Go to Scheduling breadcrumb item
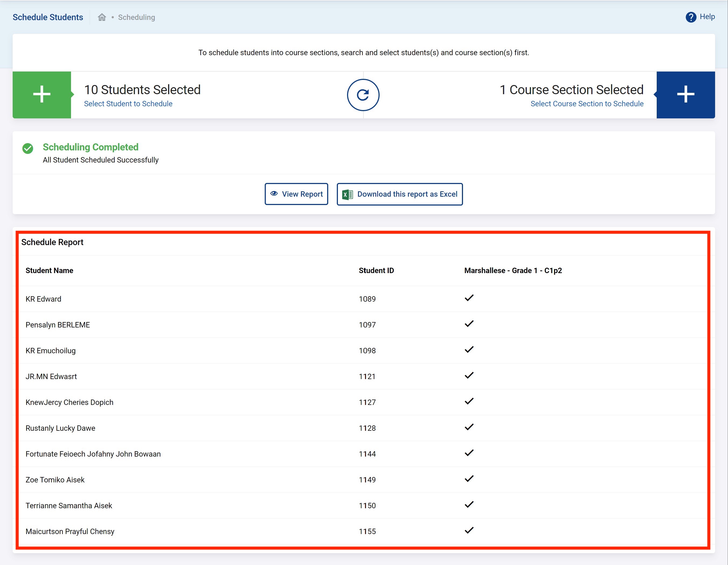This screenshot has width=728, height=565. pyautogui.click(x=136, y=17)
